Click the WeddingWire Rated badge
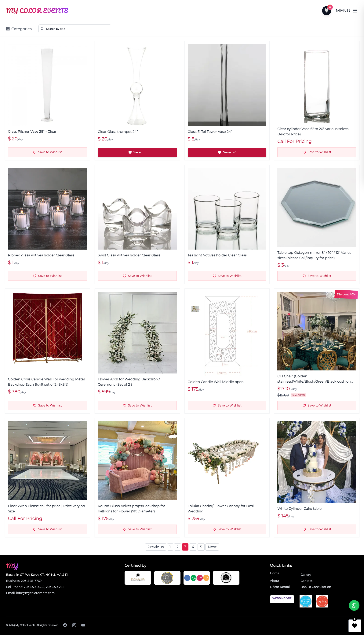364x635 pixels. (305, 601)
